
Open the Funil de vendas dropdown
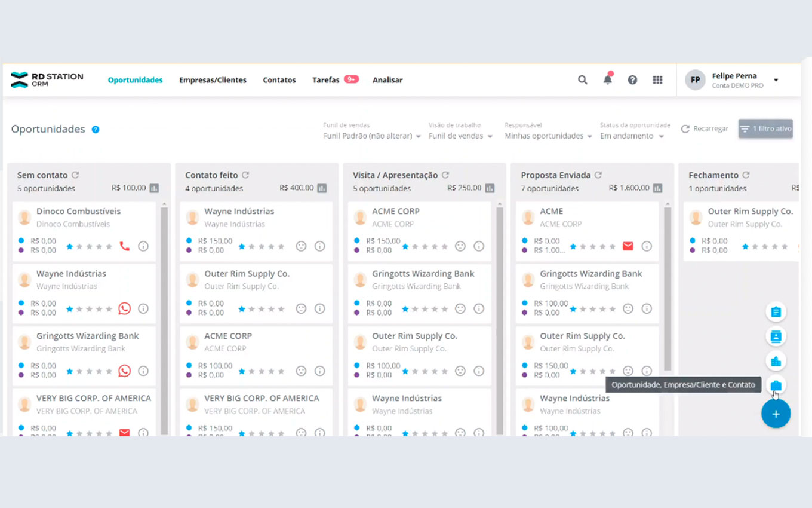[x=372, y=136]
